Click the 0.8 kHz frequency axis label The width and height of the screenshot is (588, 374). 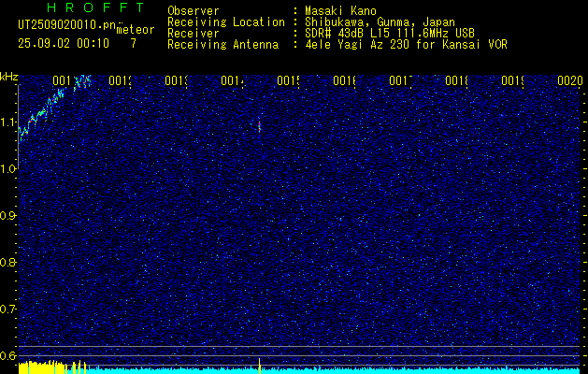pos(8,262)
